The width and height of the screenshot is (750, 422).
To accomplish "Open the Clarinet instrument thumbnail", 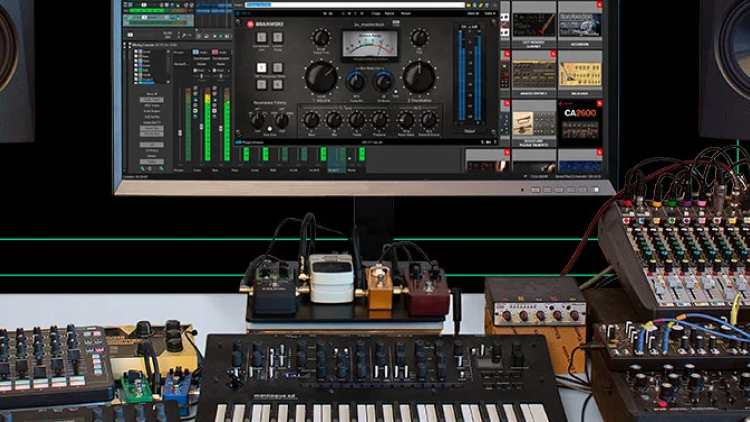I will pyautogui.click(x=534, y=24).
